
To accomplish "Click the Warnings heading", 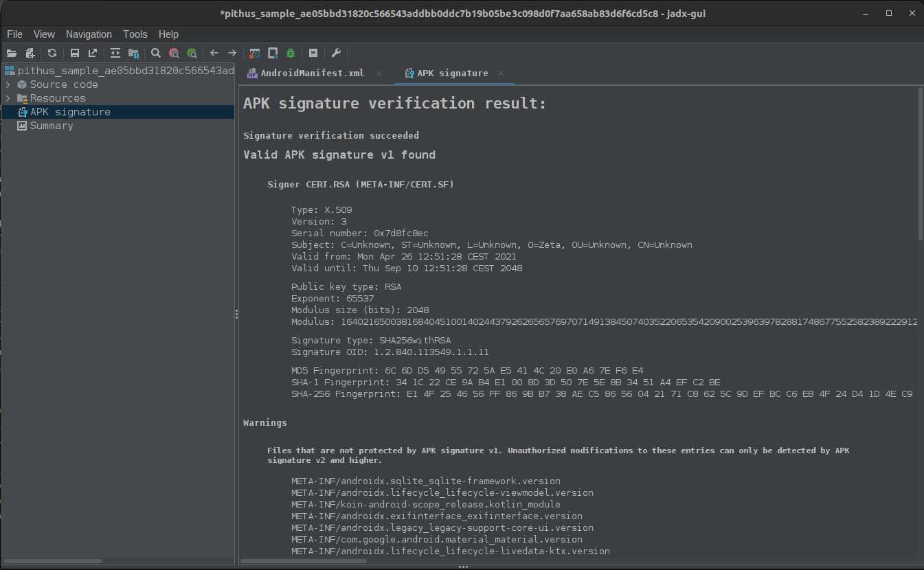I will 265,423.
